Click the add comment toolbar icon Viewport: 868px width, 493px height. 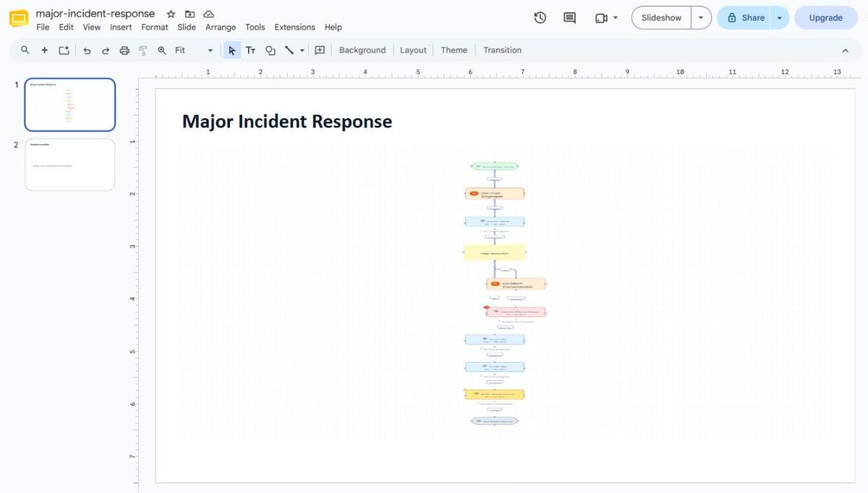click(x=320, y=50)
